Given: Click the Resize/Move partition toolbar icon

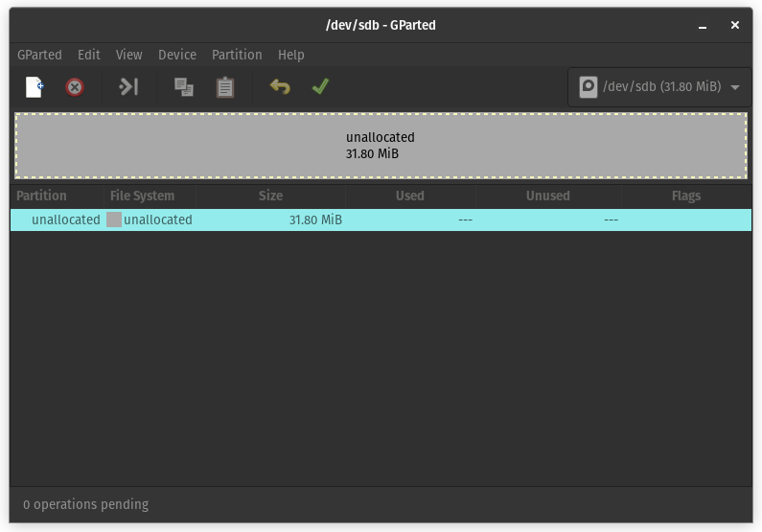Looking at the screenshot, I should tap(128, 87).
